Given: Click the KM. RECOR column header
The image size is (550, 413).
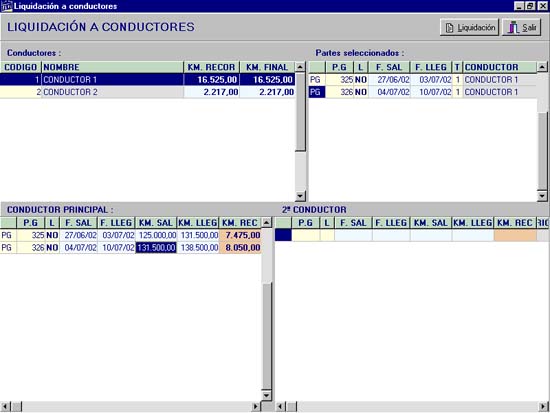Looking at the screenshot, I should click(x=212, y=67).
